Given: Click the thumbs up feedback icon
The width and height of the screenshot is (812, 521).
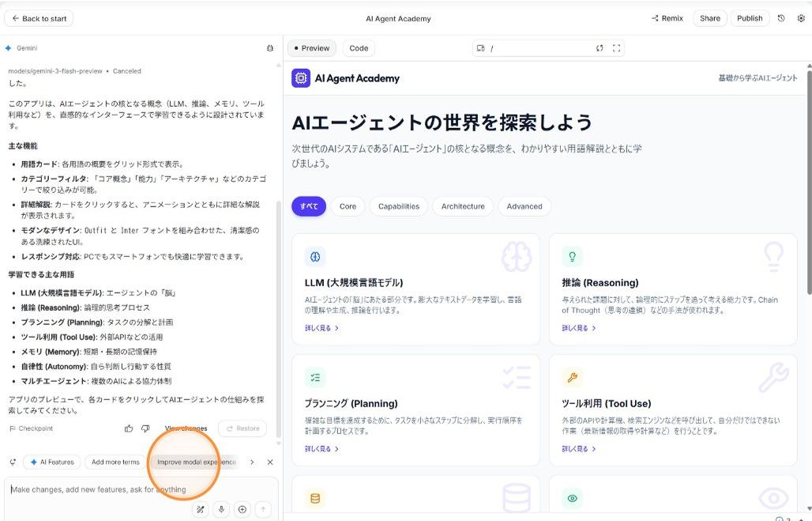Looking at the screenshot, I should pyautogui.click(x=129, y=429).
